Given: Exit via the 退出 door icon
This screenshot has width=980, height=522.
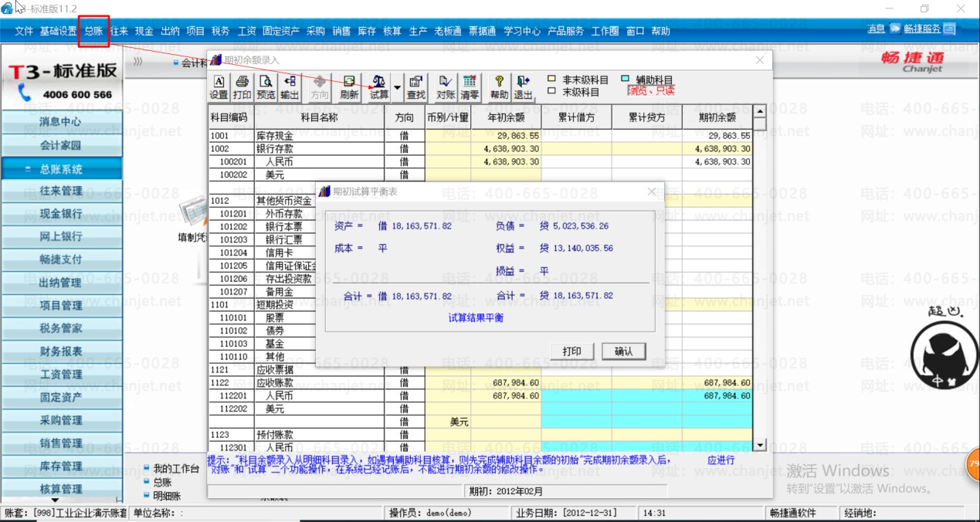Looking at the screenshot, I should click(523, 87).
